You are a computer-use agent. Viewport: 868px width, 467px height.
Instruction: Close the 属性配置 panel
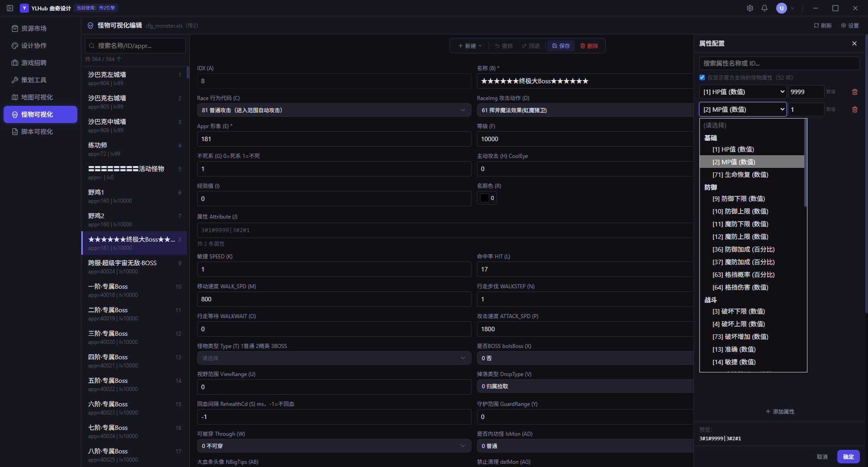(x=854, y=43)
